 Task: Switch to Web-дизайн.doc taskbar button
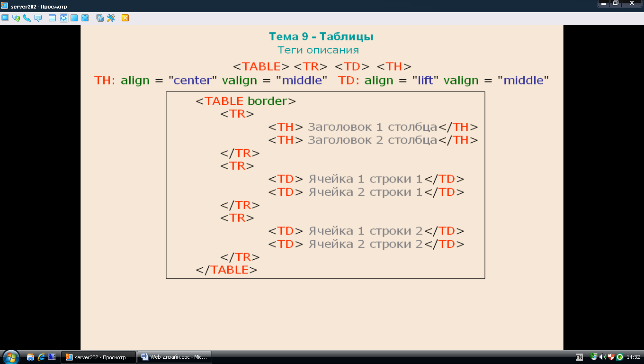click(175, 357)
